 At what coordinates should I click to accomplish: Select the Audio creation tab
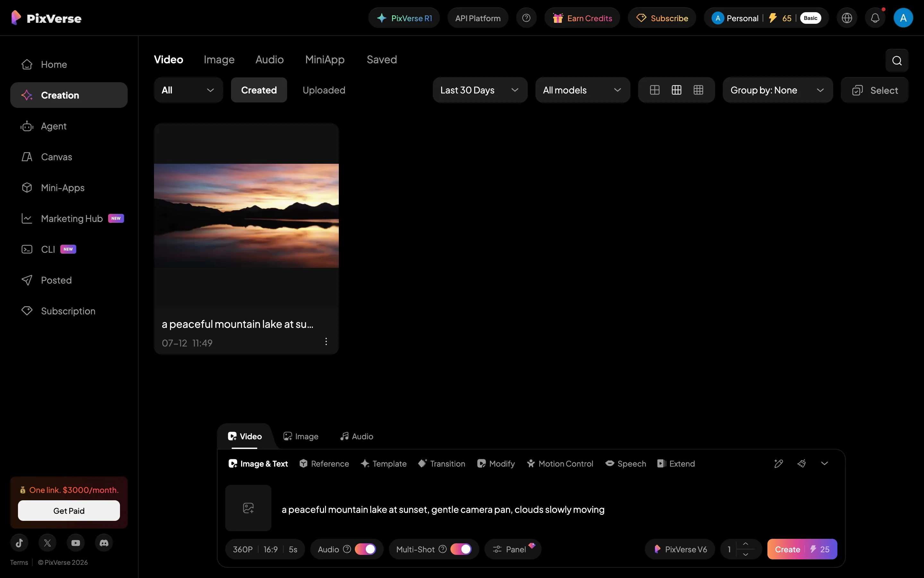tap(357, 436)
